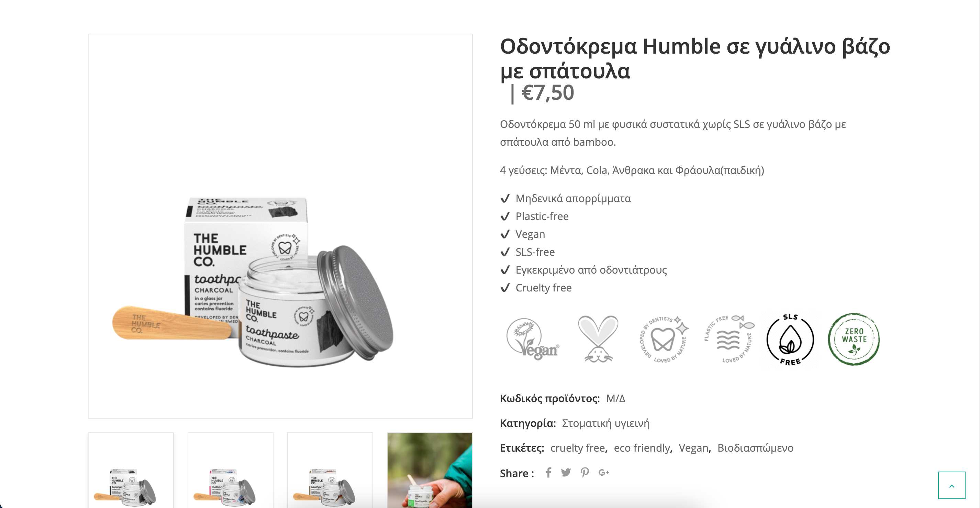This screenshot has height=508, width=980.
Task: Open the eco friendly tag
Action: click(x=642, y=448)
